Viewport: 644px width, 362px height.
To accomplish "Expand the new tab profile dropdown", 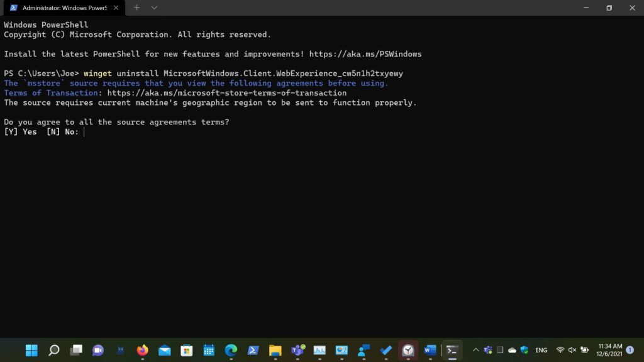I will [x=154, y=8].
